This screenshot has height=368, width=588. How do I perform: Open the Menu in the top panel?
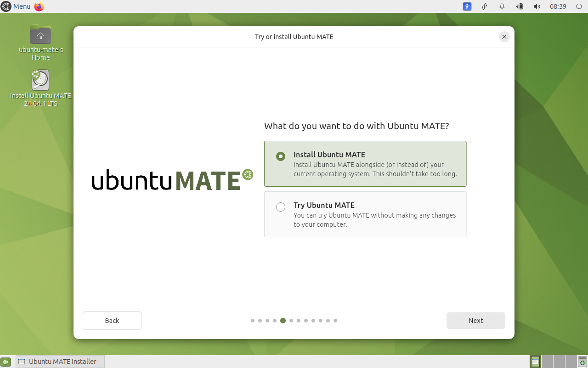click(x=16, y=6)
